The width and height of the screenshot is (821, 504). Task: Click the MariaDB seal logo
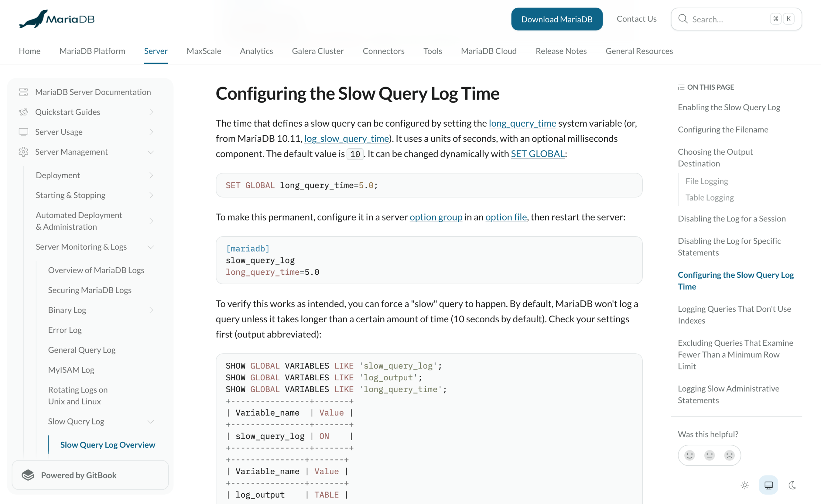57,19
